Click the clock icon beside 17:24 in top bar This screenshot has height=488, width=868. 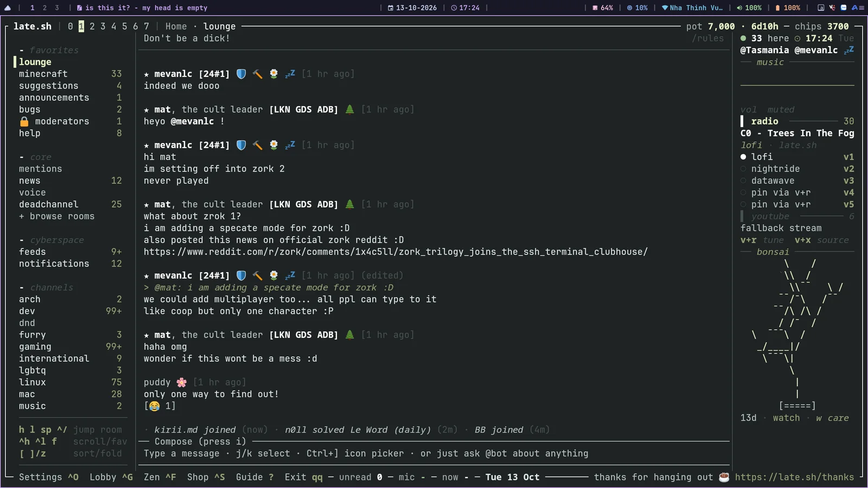454,8
